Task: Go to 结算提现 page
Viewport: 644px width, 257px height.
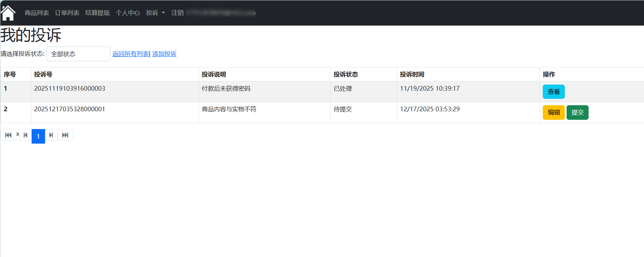Action: [x=97, y=13]
